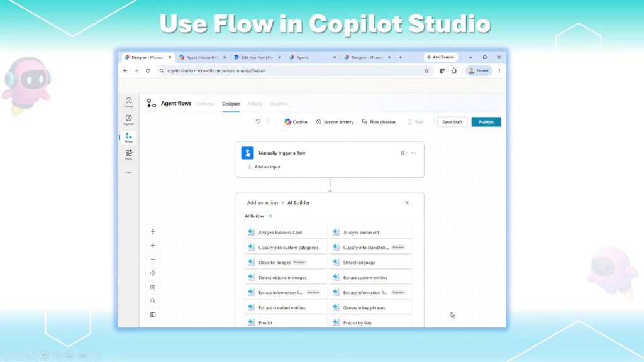
Task: Open the Analytics tab
Action: (x=279, y=104)
